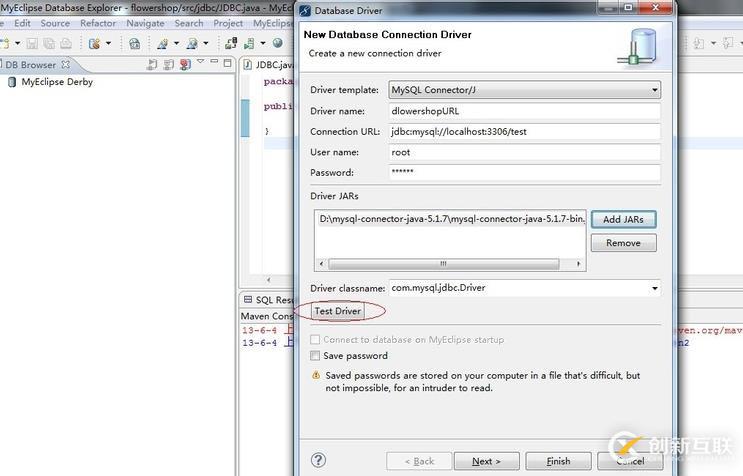Image resolution: width=743 pixels, height=476 pixels.
Task: Open the Navigate menu
Action: point(145,23)
